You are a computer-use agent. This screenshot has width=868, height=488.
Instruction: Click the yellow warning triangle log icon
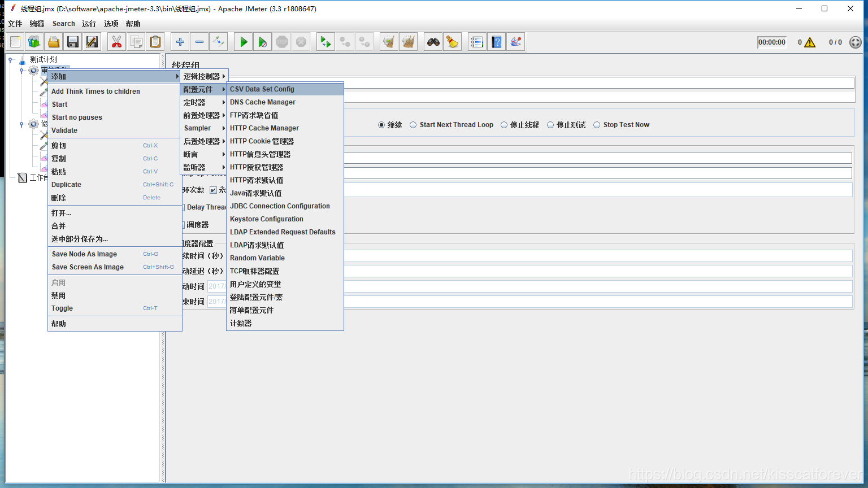810,42
